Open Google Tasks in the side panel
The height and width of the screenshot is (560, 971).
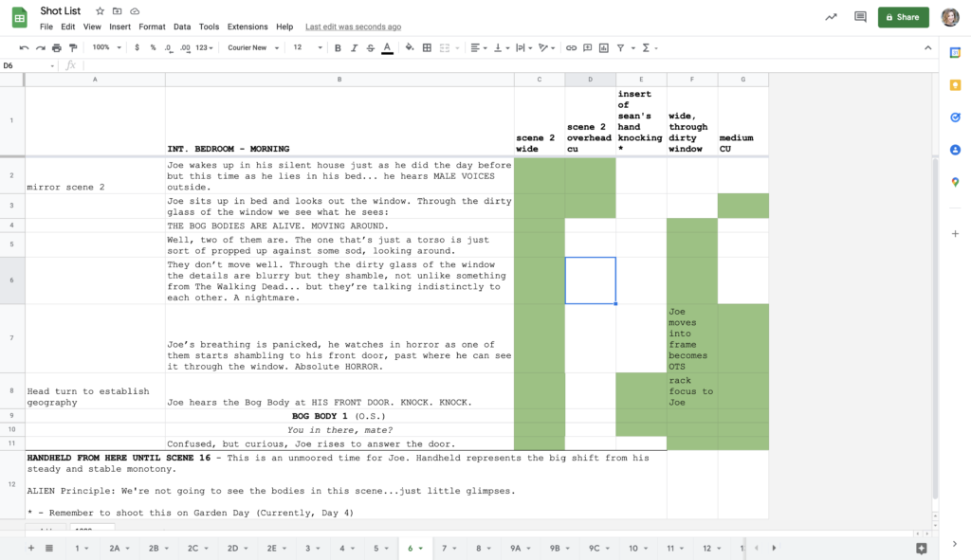pyautogui.click(x=956, y=117)
